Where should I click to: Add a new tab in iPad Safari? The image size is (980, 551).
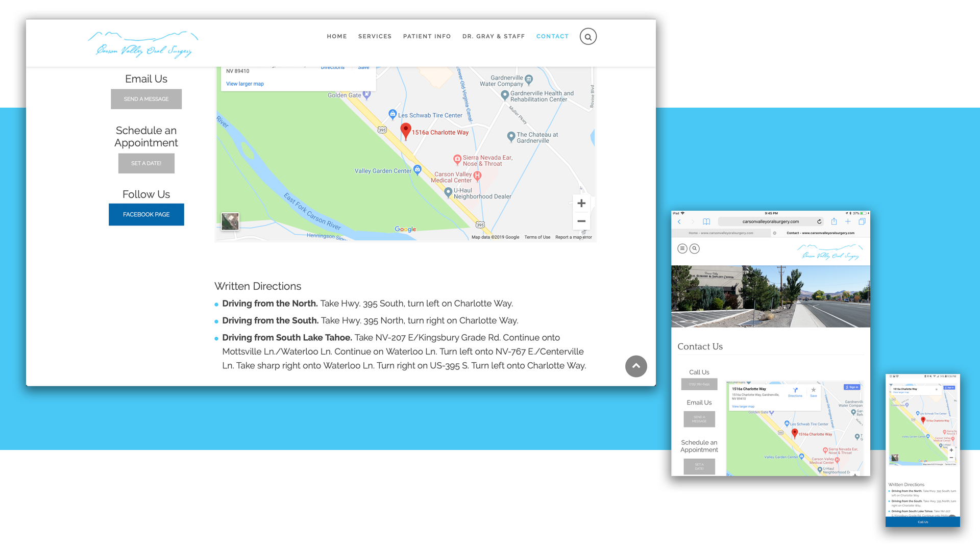(x=848, y=221)
